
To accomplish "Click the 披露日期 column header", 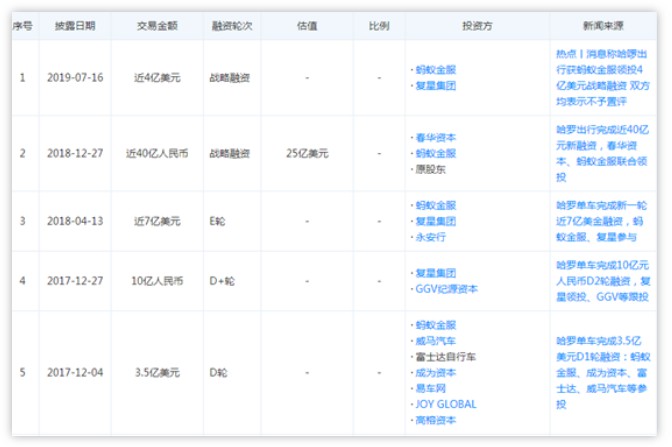I will tap(75, 26).
